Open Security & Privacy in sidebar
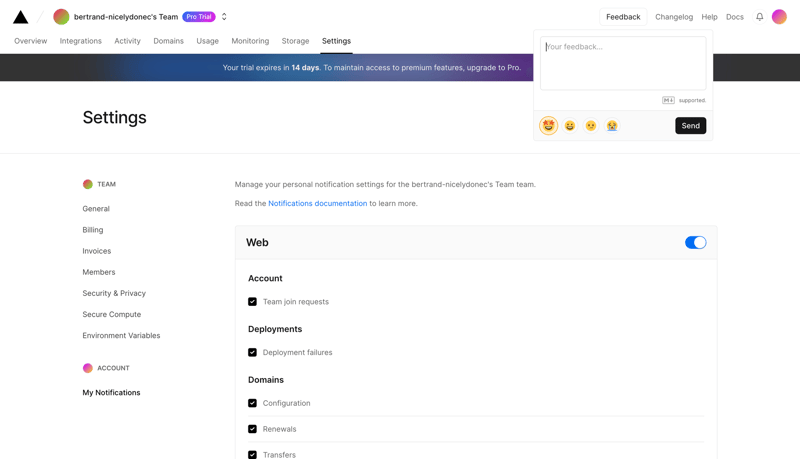This screenshot has width=800, height=459. click(x=114, y=293)
